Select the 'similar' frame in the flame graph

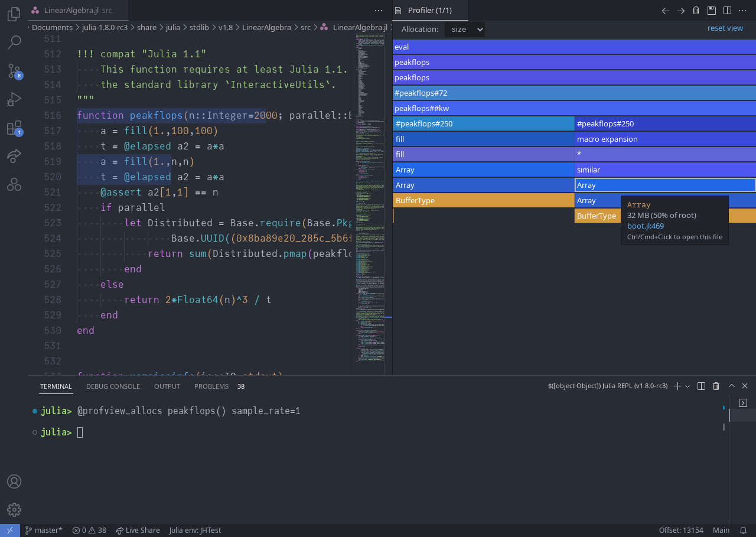(x=665, y=170)
